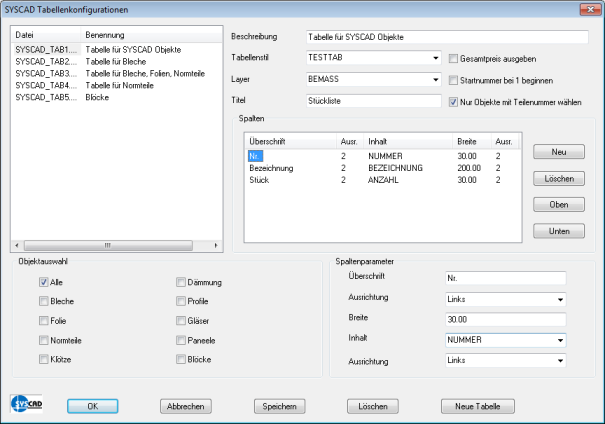Click the SYSCAD logo icon
The height and width of the screenshot is (424, 605).
(23, 403)
